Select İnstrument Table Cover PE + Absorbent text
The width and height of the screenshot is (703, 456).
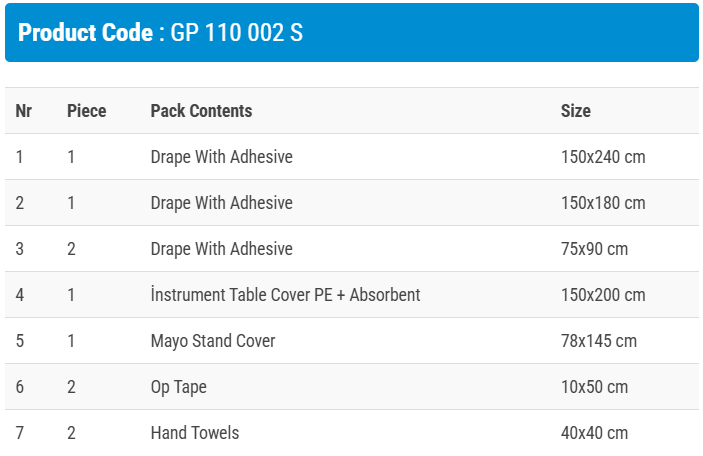[x=285, y=295]
